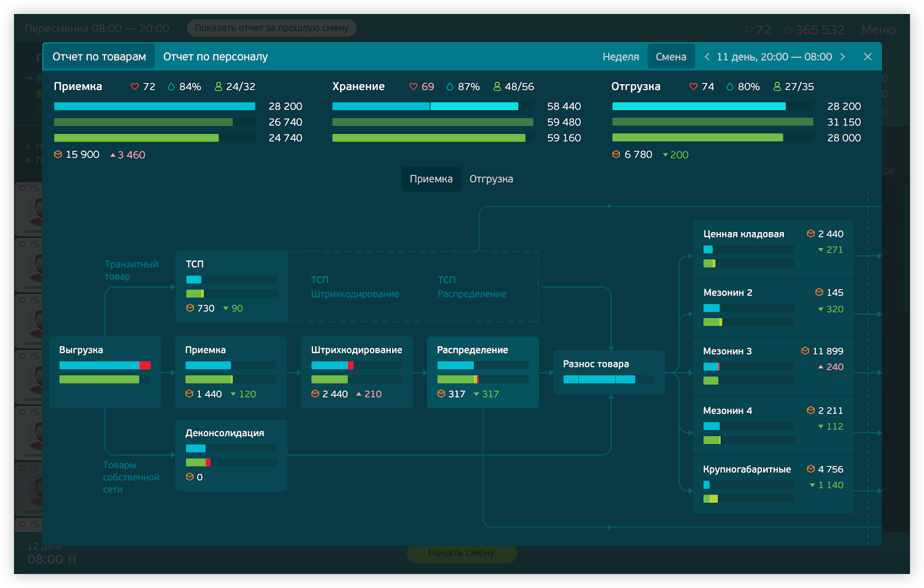Select the Неделя period toggle
The image size is (924, 588).
(620, 57)
